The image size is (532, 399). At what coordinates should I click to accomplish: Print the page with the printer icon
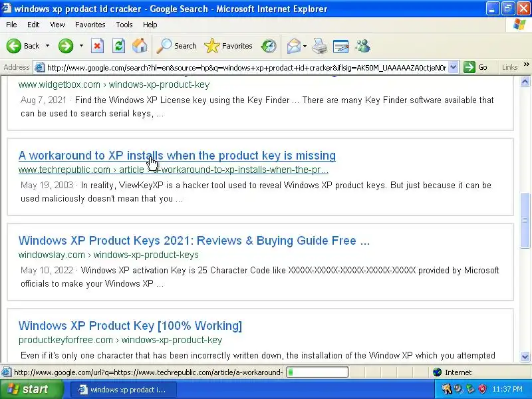click(320, 46)
